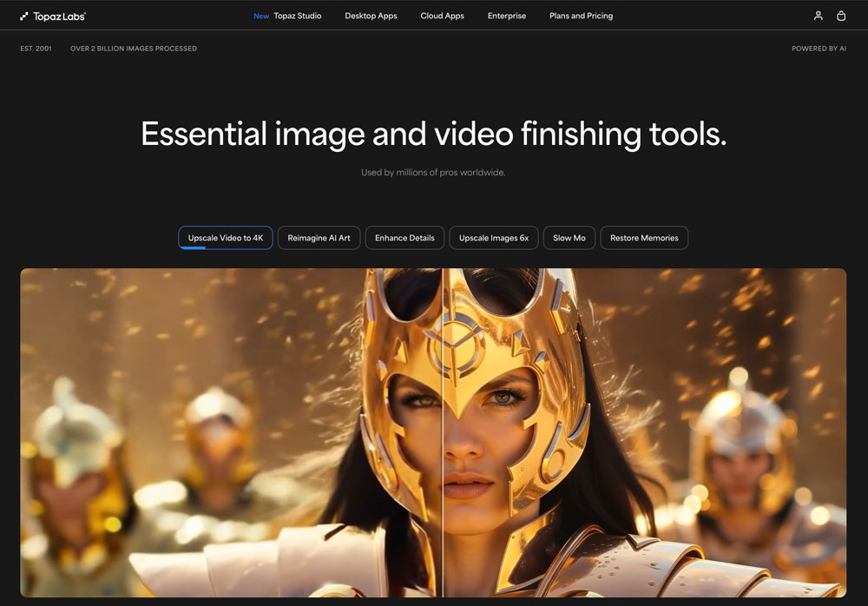The image size is (868, 606).
Task: Choose the Slow Mo option
Action: pyautogui.click(x=569, y=238)
